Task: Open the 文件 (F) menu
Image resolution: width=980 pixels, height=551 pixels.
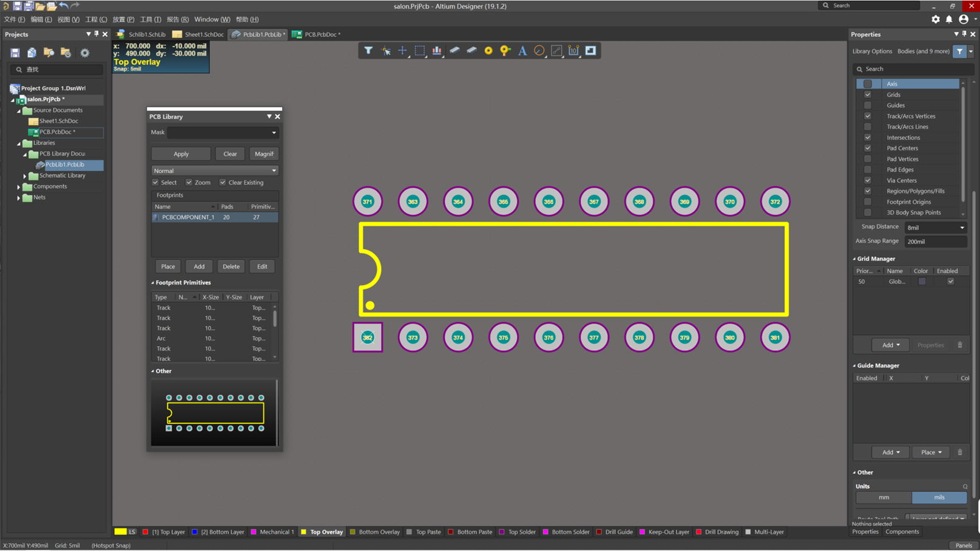Action: click(15, 19)
